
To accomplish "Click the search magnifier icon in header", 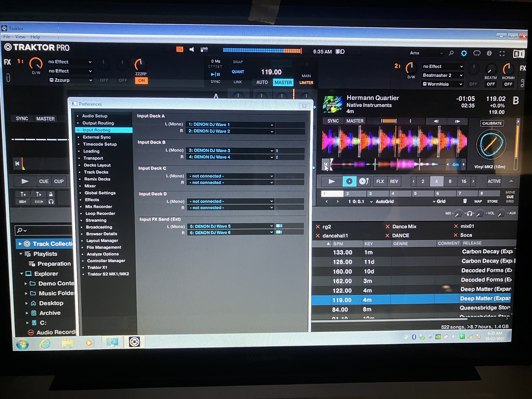I will click(451, 53).
